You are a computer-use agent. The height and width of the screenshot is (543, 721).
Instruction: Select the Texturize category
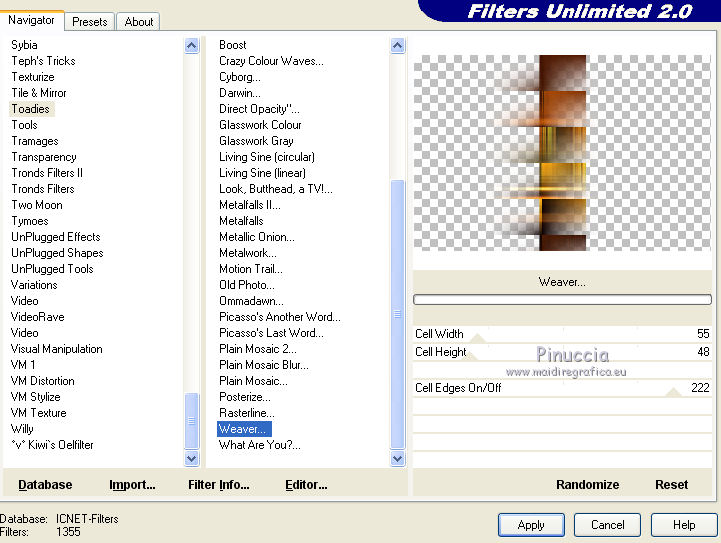33,77
